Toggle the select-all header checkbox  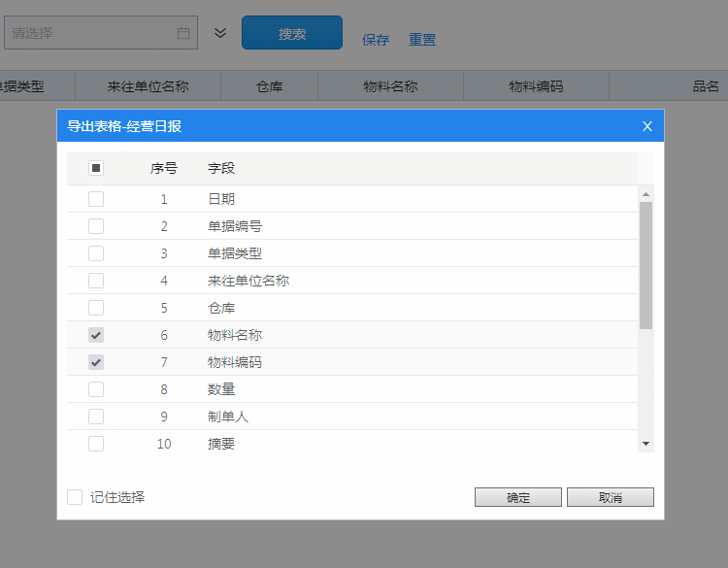point(96,168)
